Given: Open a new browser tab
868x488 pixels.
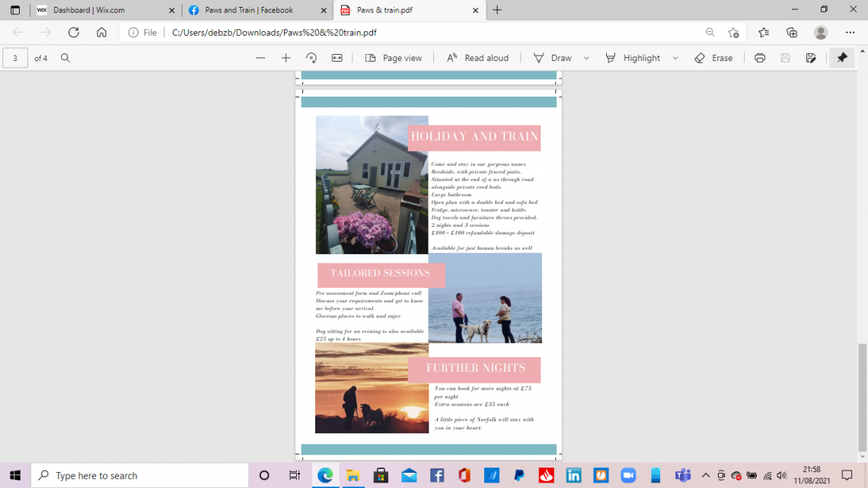Looking at the screenshot, I should 497,10.
